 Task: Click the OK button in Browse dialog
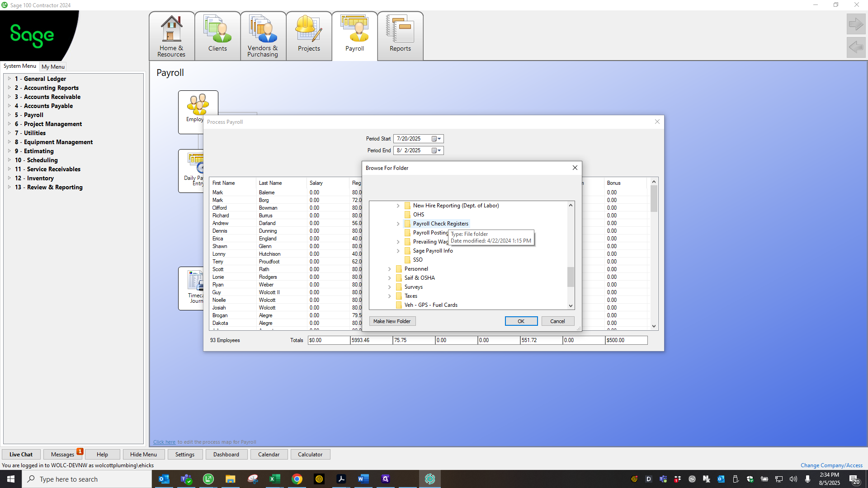pyautogui.click(x=521, y=321)
